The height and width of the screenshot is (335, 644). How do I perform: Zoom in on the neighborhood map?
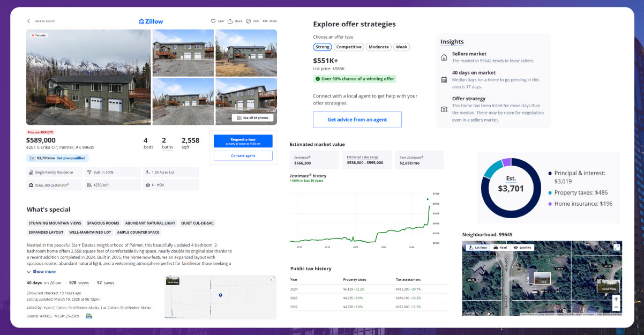[x=616, y=299]
